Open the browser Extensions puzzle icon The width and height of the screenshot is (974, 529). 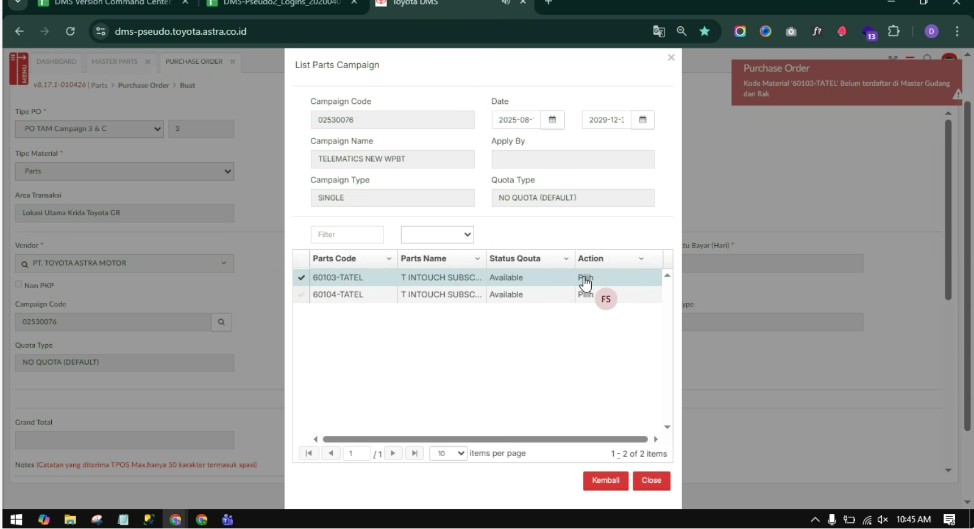point(894,31)
